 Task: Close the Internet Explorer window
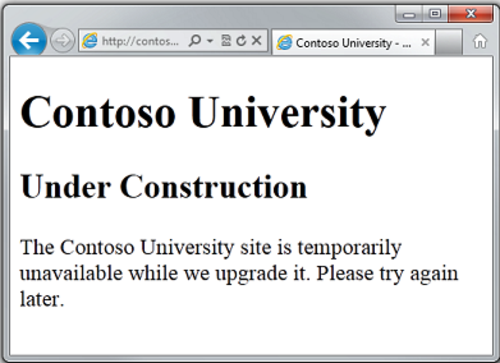pyautogui.click(x=471, y=14)
